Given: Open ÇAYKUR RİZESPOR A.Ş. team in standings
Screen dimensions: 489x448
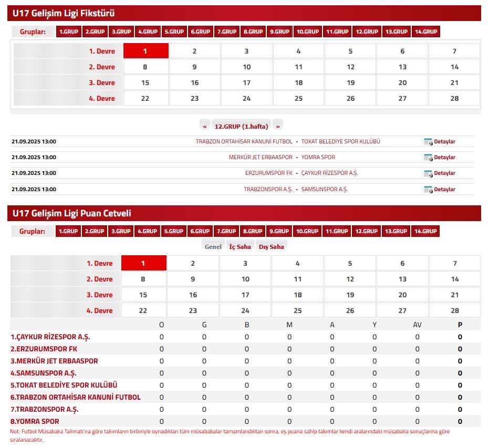Looking at the screenshot, I should (x=50, y=337).
